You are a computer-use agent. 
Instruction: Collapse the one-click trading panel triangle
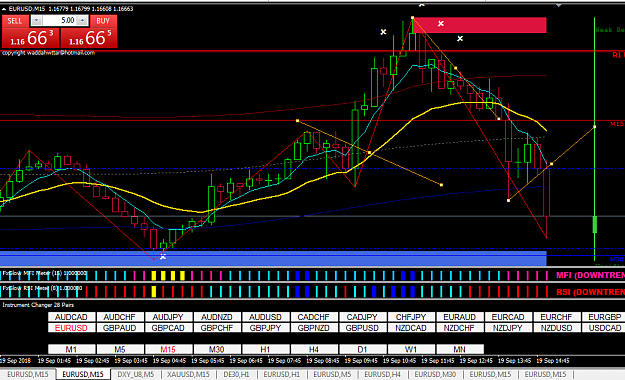tap(4, 9)
